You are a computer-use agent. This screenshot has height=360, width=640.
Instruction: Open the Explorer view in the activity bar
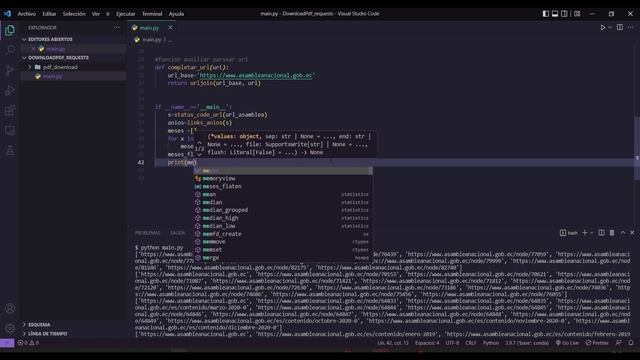[10, 30]
